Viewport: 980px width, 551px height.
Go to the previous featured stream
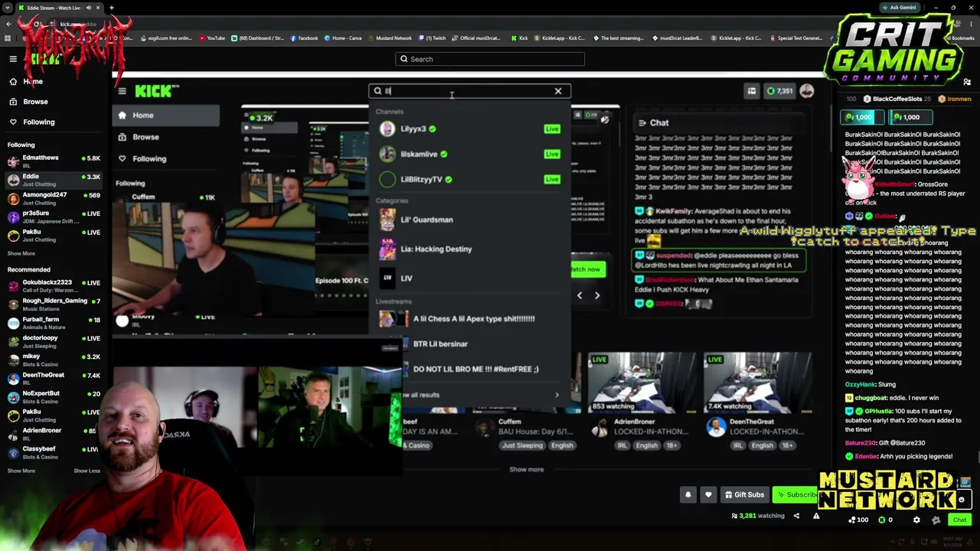pos(580,295)
